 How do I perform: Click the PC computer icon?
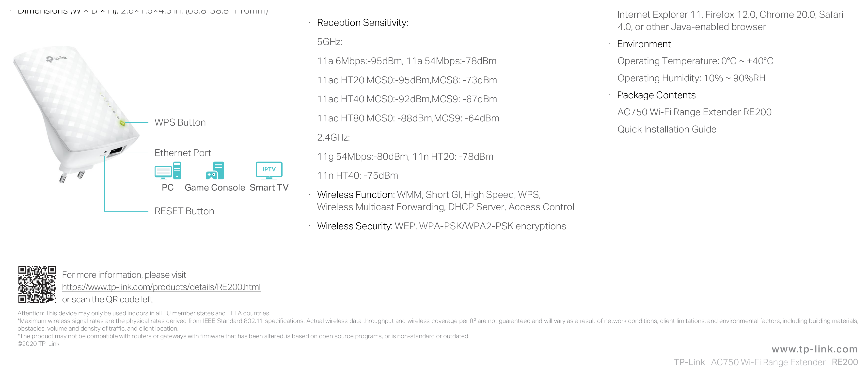pos(168,170)
